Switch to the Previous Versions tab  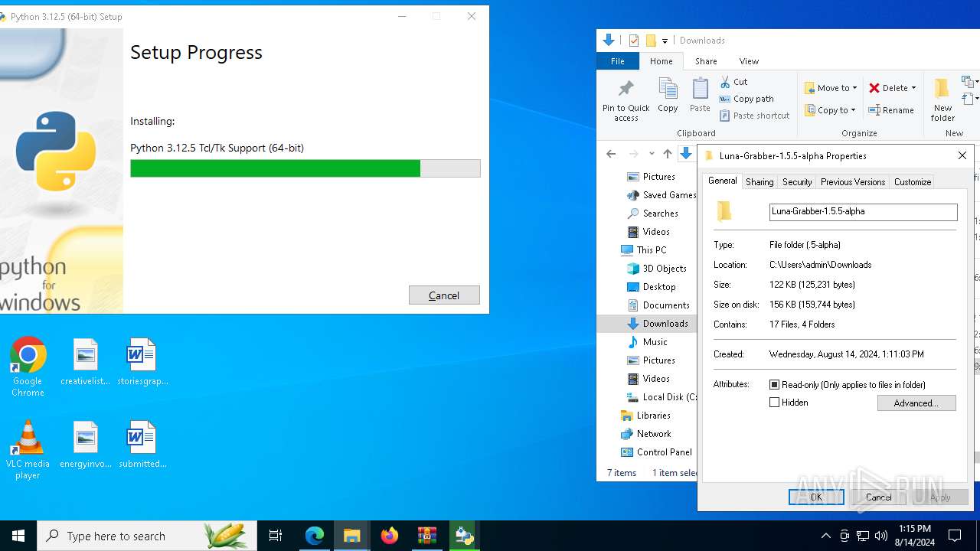tap(853, 182)
